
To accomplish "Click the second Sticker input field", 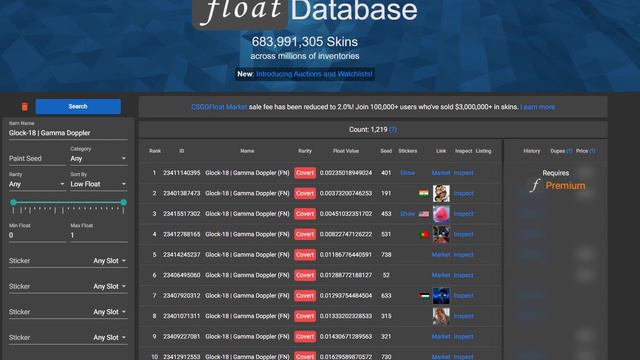I will (x=49, y=287).
